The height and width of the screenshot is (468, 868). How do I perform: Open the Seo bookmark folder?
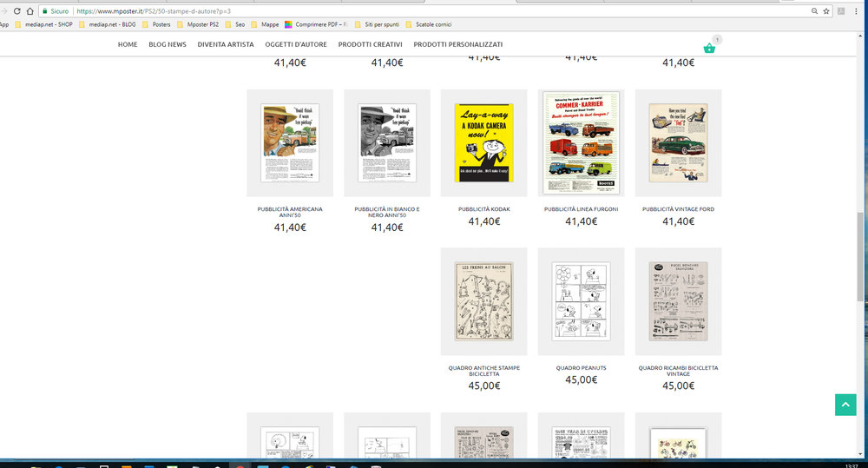tap(235, 24)
